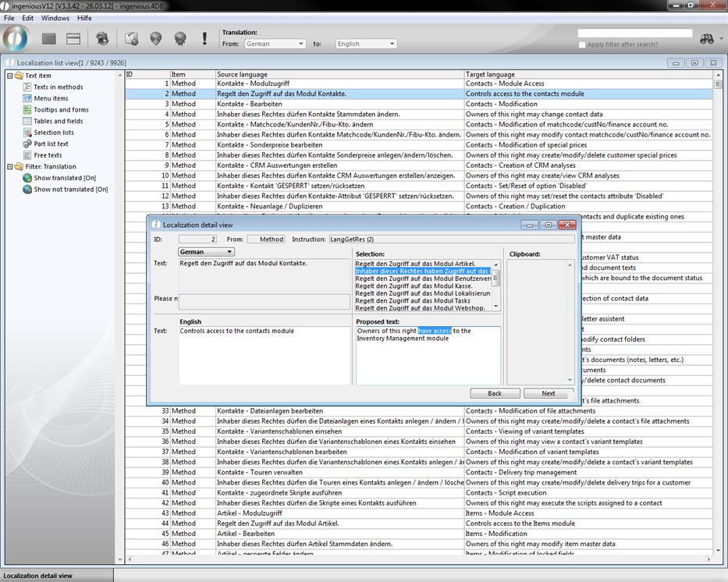Click the exclamation mark toolbar icon

[204, 38]
